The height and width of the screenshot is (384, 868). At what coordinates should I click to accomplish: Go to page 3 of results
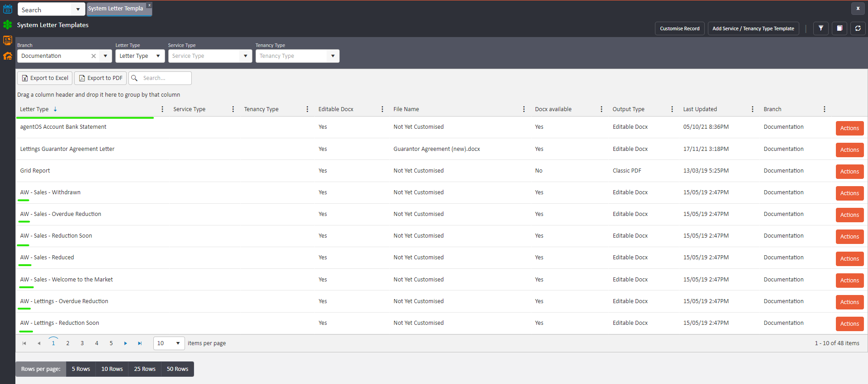point(82,343)
